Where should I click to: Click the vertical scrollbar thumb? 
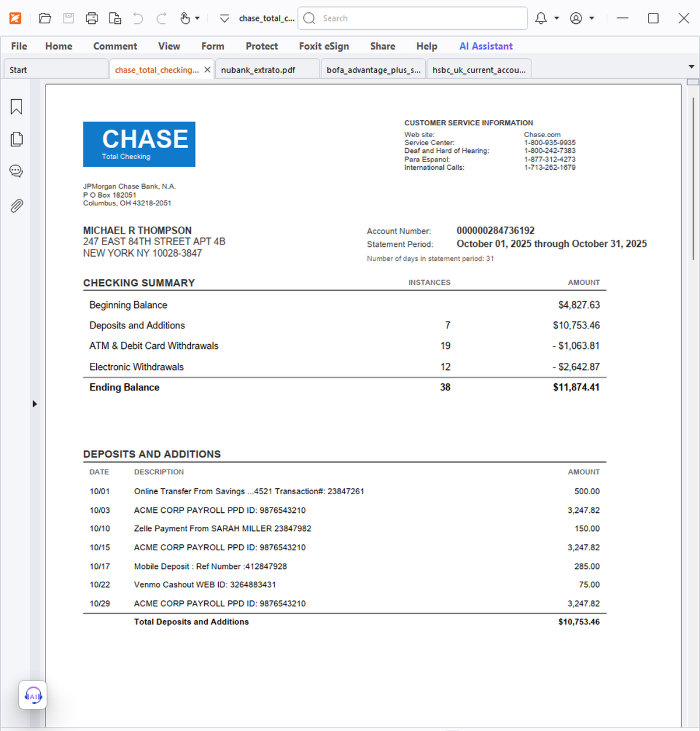coord(693,179)
